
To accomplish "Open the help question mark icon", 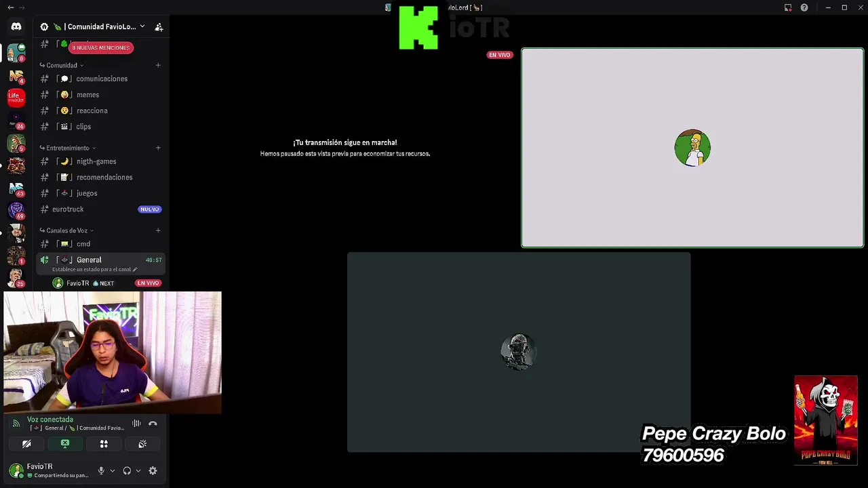I will [804, 7].
